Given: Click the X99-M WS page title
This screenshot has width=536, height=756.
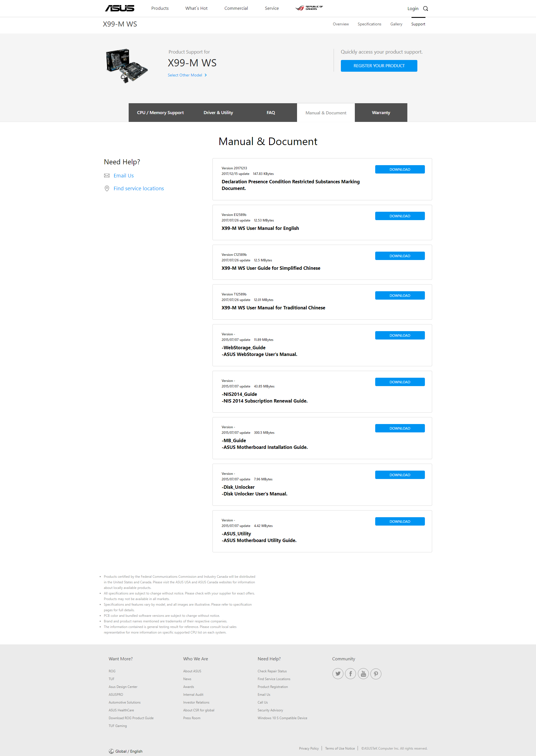Looking at the screenshot, I should (x=120, y=24).
